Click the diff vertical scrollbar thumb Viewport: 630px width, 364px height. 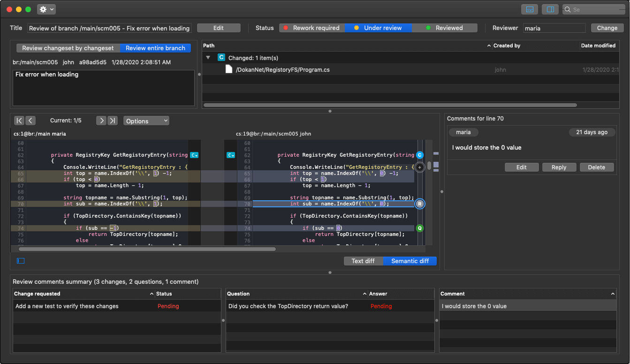click(x=429, y=166)
